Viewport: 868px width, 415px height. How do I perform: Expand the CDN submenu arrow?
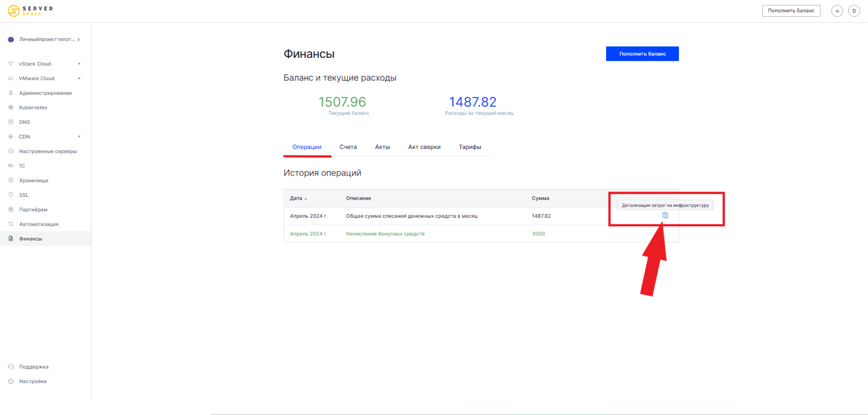click(79, 137)
